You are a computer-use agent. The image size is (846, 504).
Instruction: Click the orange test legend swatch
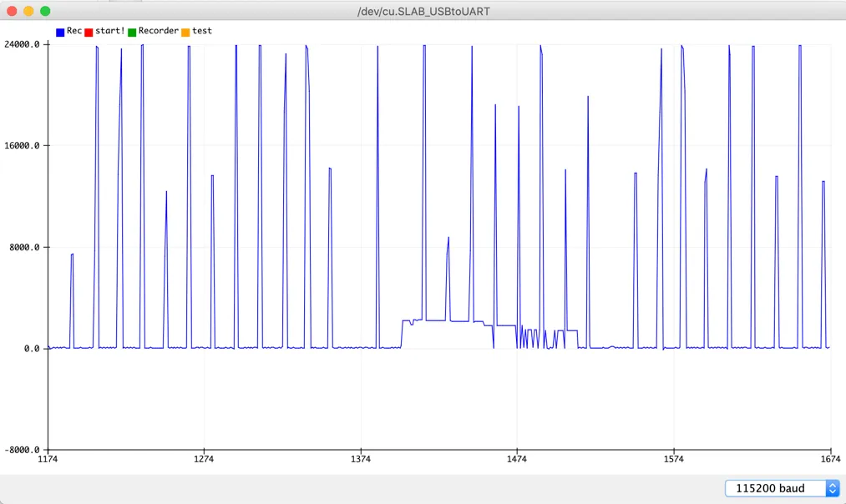185,33
